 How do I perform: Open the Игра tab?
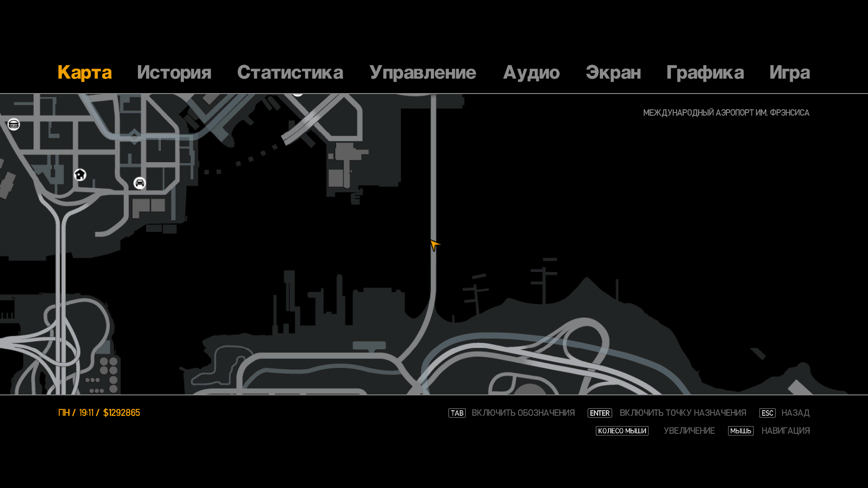789,73
